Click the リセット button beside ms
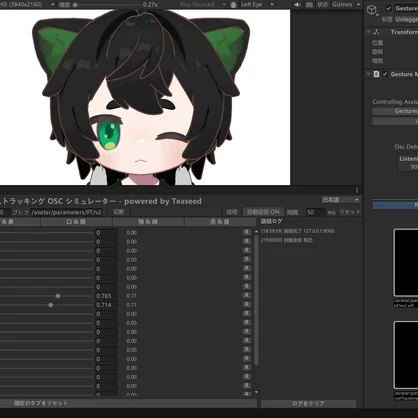The height and width of the screenshot is (418, 418). point(350,212)
